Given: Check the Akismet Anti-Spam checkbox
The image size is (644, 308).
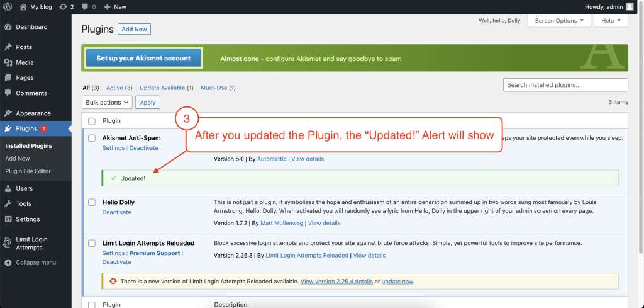Looking at the screenshot, I should click(92, 138).
